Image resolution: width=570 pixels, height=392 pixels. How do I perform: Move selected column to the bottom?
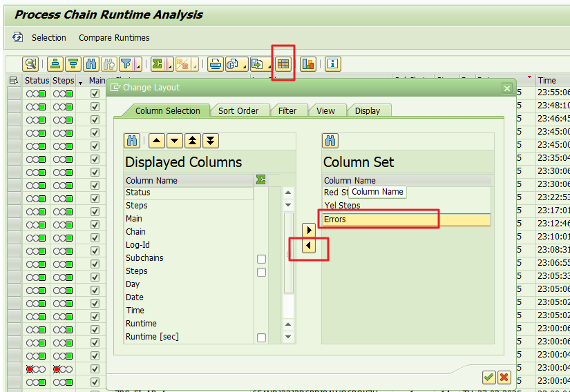[211, 141]
